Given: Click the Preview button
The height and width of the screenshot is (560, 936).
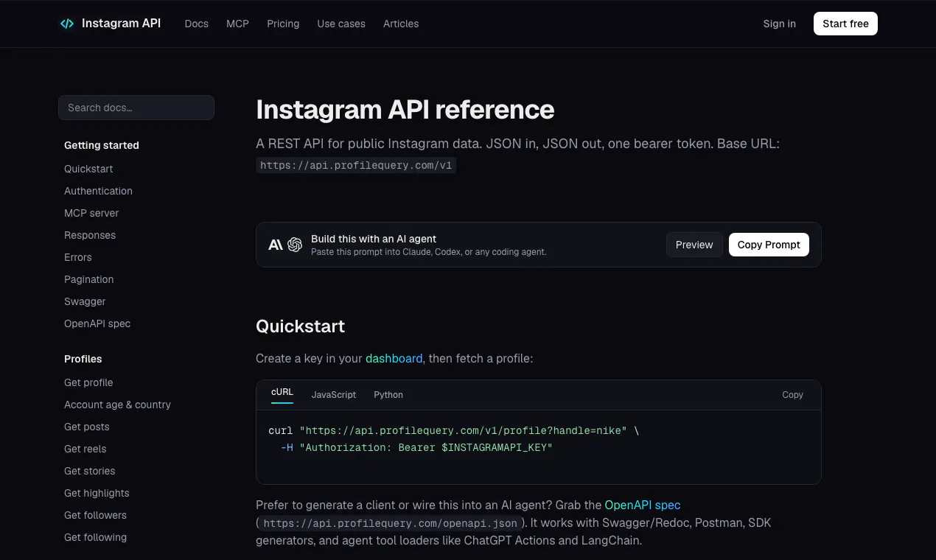Looking at the screenshot, I should pos(694,245).
